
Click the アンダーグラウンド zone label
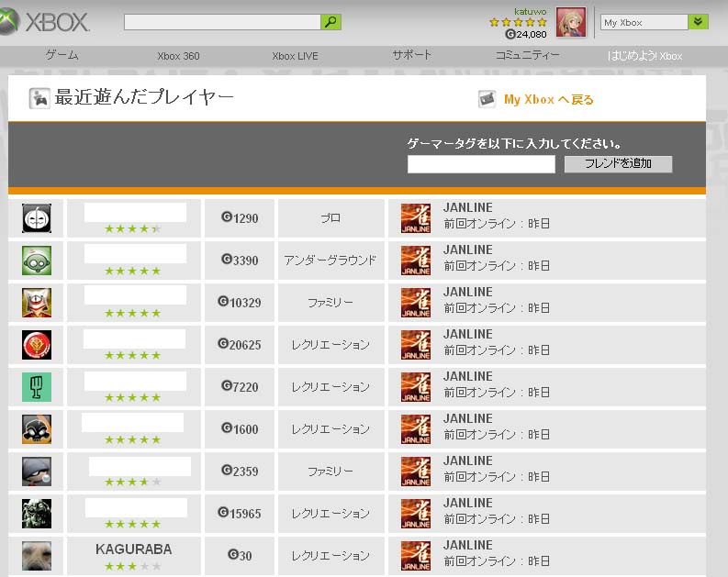[x=330, y=261]
